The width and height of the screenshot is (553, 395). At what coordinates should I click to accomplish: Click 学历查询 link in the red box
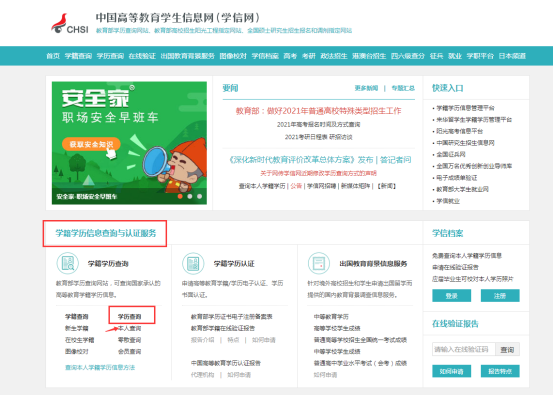[129, 316]
